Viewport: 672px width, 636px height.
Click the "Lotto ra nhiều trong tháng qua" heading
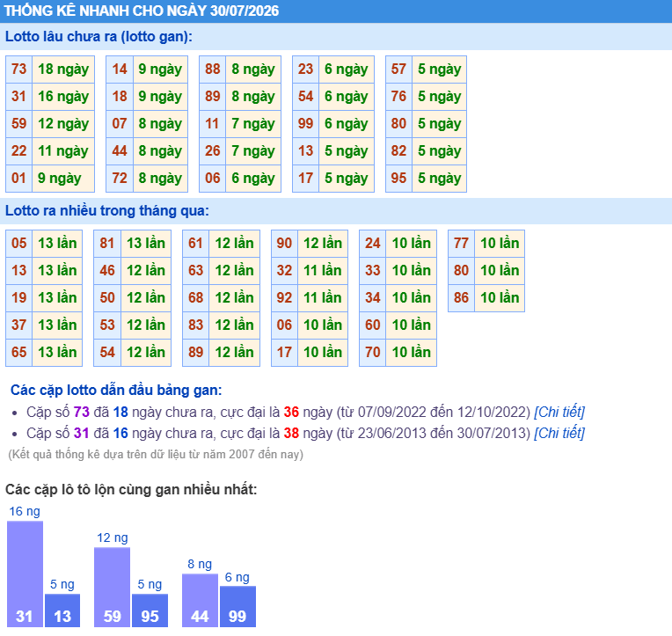click(107, 211)
